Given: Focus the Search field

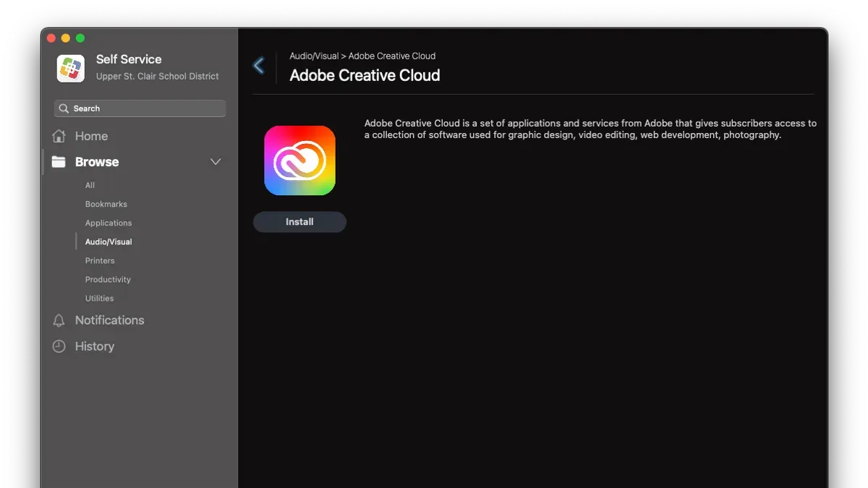Looking at the screenshot, I should (140, 108).
